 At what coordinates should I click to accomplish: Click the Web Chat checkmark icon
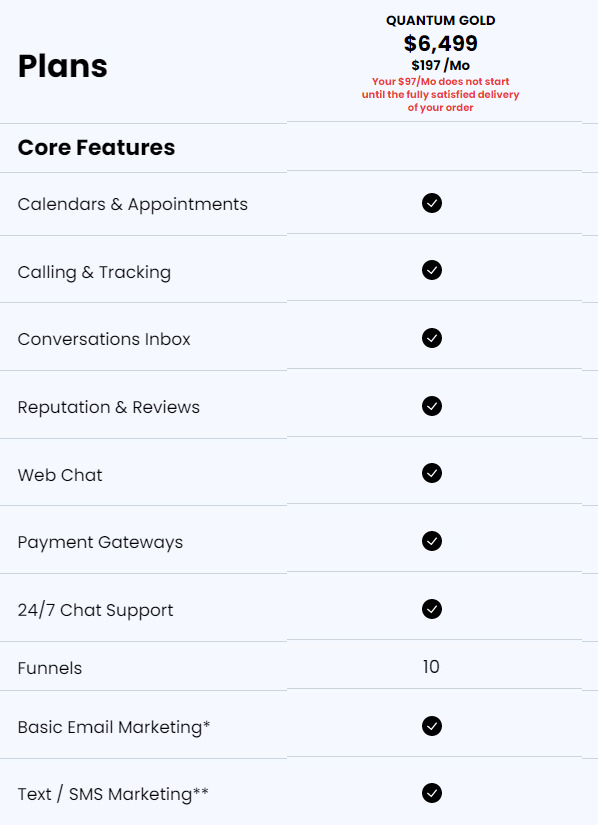432,474
